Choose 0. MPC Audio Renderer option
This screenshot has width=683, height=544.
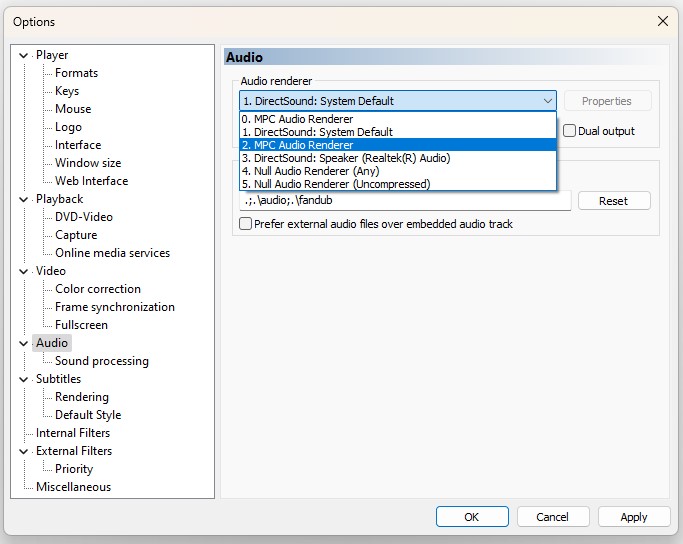coord(398,119)
